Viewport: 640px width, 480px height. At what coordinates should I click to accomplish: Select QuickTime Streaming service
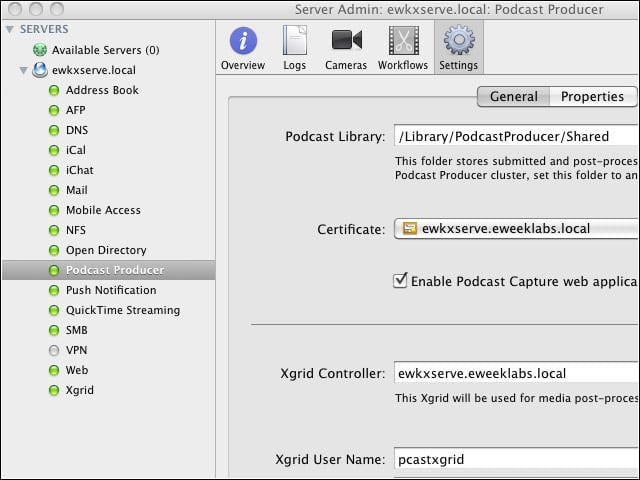click(x=123, y=310)
